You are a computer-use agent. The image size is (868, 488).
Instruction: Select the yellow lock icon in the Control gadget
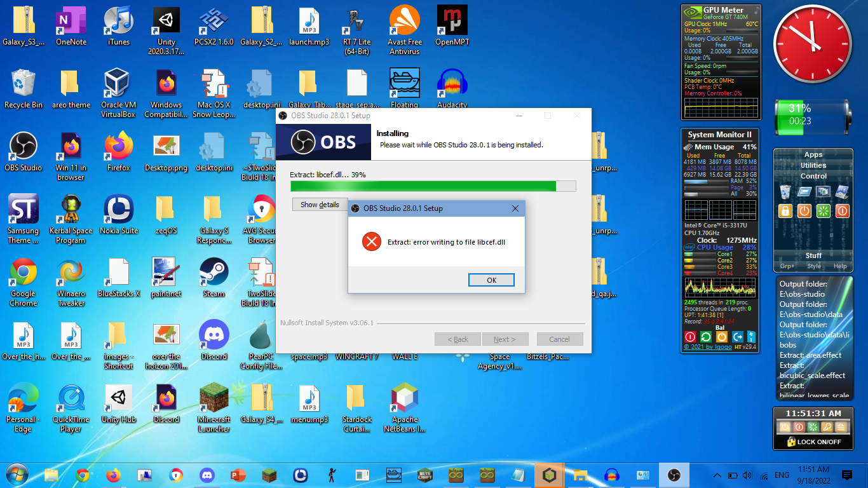tap(785, 210)
